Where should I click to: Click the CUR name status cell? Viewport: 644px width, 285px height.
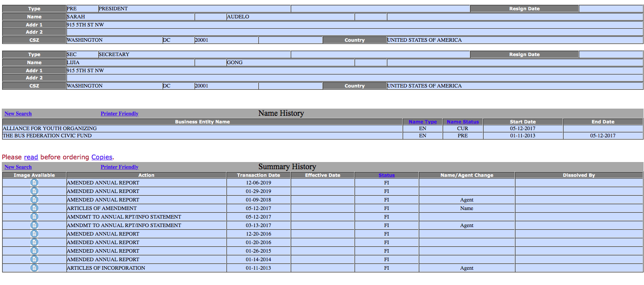click(x=462, y=128)
